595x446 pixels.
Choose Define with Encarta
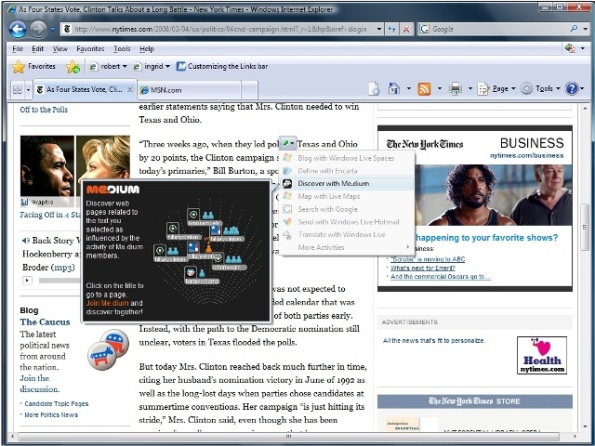tap(346, 171)
